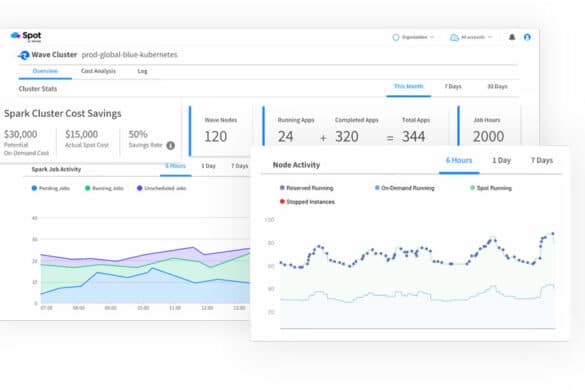This screenshot has width=585, height=390.
Task: Toggle the Stopped Instances legend series
Action: point(307,202)
